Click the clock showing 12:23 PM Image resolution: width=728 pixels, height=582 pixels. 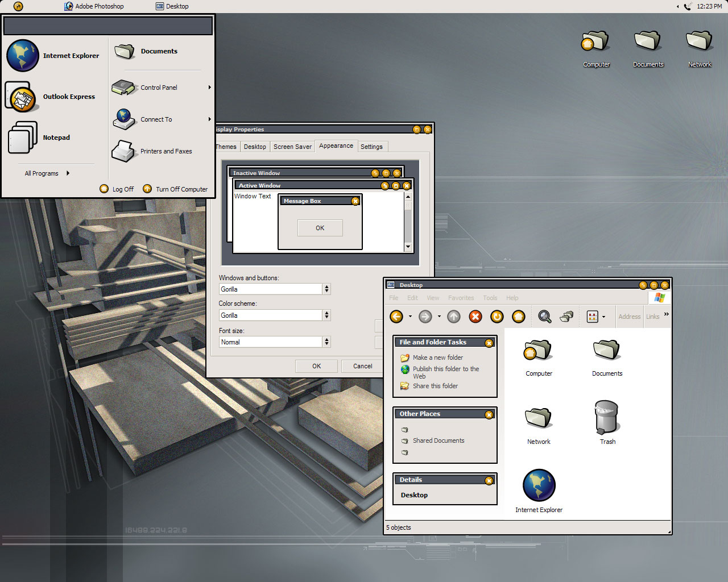tap(709, 6)
